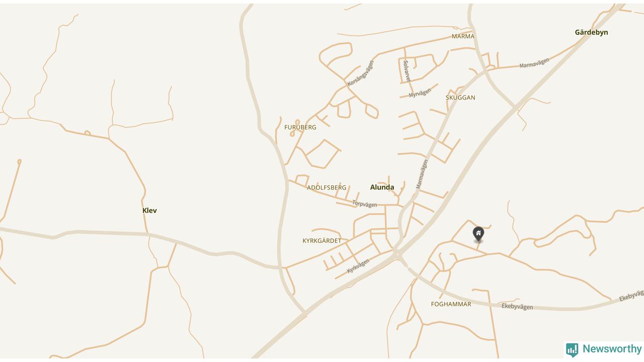Click the FOGHAMMAR area label
Image resolution: width=644 pixels, height=362 pixels.
point(451,304)
